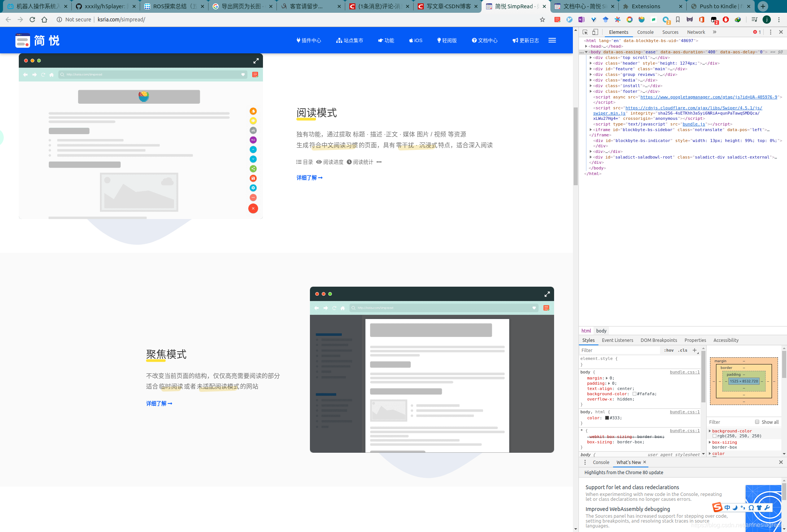Toggle the Show all checkbox
Screen dimensions: 787x532
[x=757, y=422]
